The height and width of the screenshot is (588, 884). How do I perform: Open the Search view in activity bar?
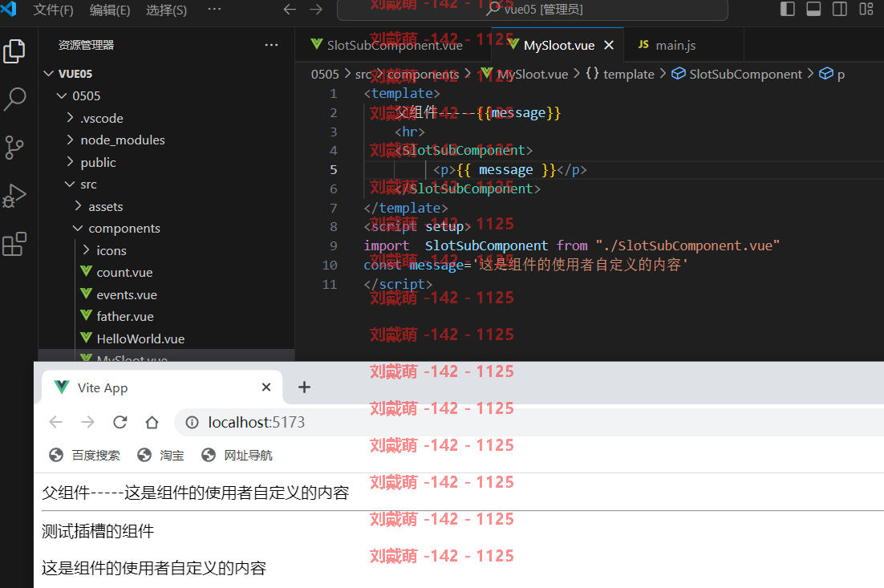(14, 99)
